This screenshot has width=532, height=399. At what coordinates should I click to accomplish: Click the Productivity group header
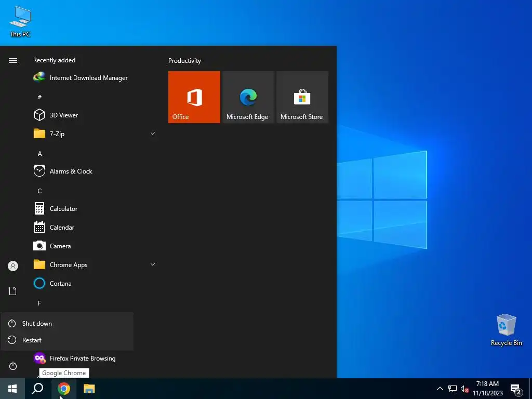pos(184,61)
